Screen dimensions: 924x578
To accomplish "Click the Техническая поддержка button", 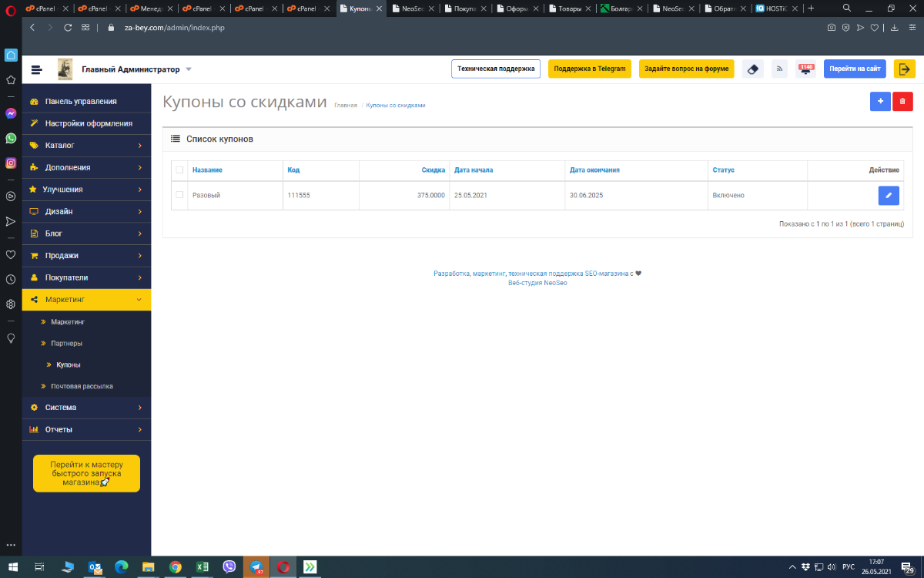I will coord(496,69).
